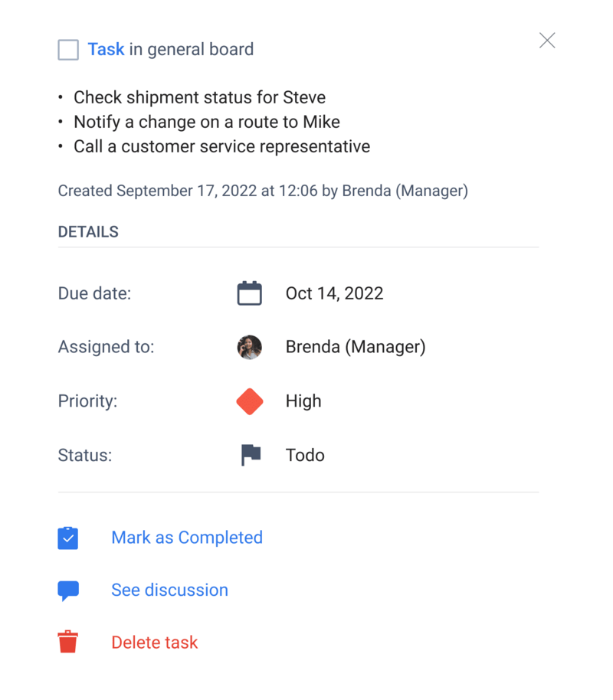
Task: Click the calendar icon next to due date
Action: (249, 293)
